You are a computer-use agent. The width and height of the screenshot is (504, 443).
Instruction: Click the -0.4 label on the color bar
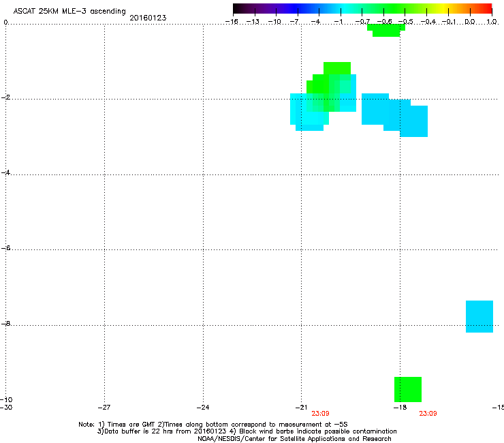click(428, 22)
